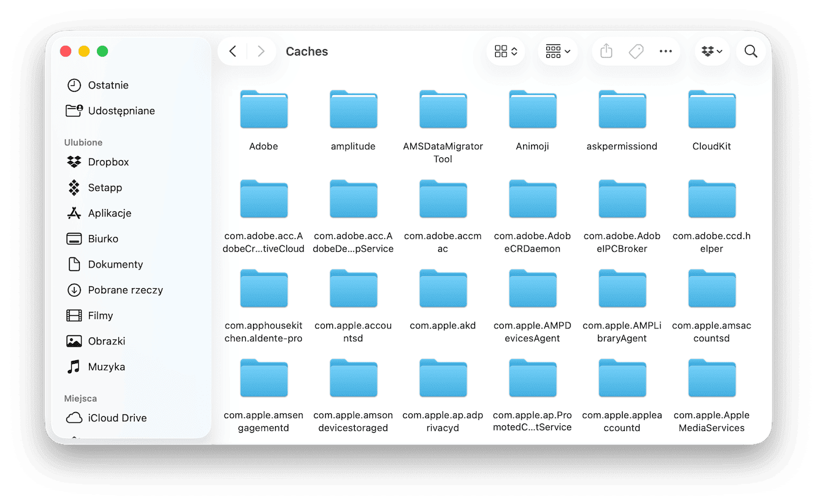
Task: Open Filmy in the sidebar
Action: 90,316
